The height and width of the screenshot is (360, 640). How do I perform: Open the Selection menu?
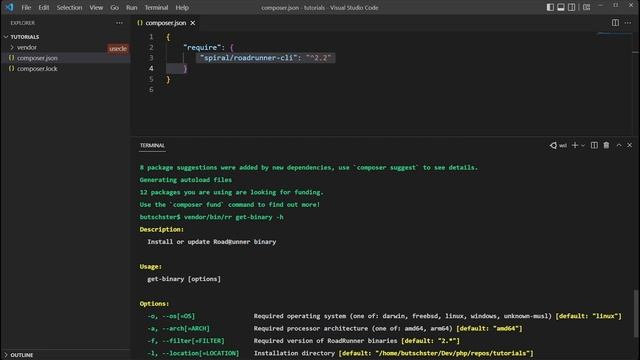pos(69,7)
